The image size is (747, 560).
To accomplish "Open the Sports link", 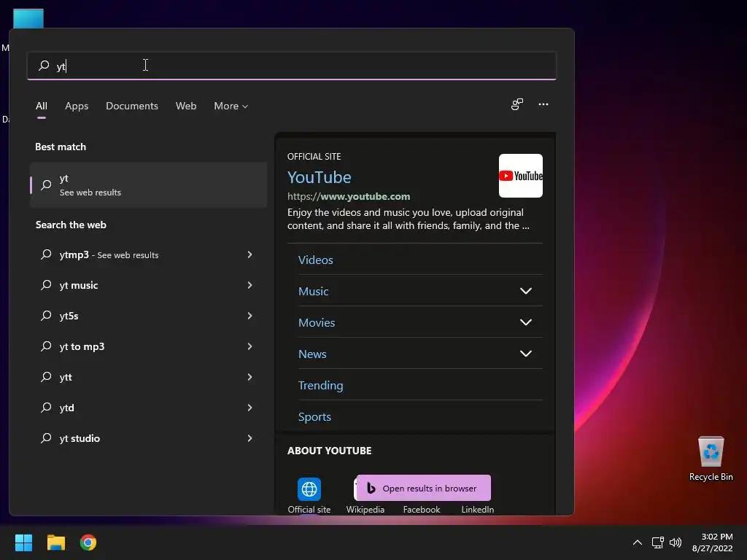I will click(x=314, y=416).
